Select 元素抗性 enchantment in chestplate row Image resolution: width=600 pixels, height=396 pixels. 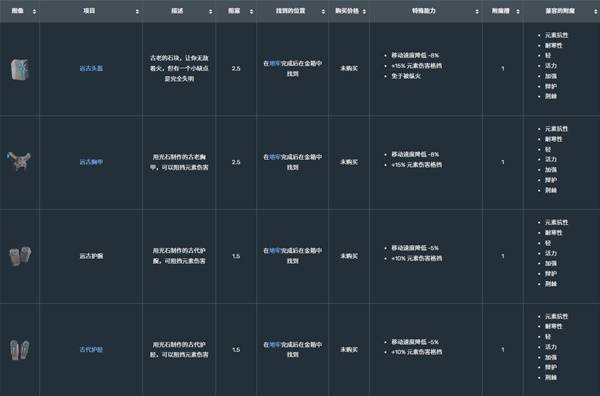pos(556,129)
